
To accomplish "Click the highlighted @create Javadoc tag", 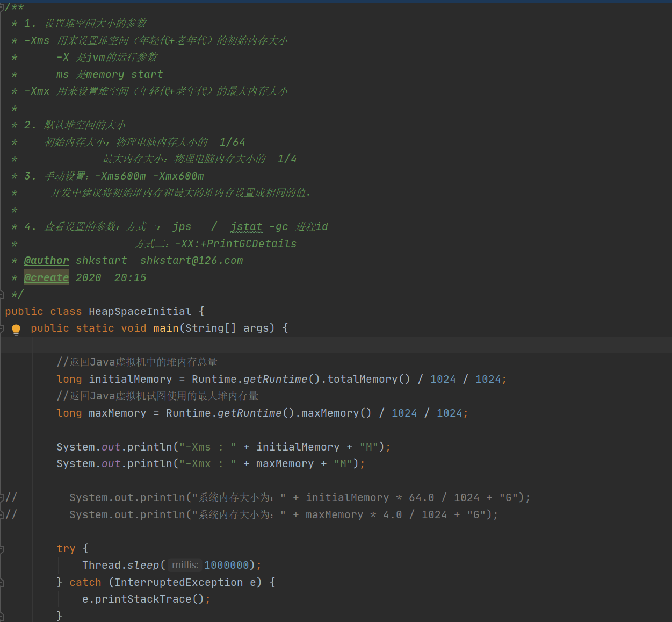I will (x=47, y=277).
